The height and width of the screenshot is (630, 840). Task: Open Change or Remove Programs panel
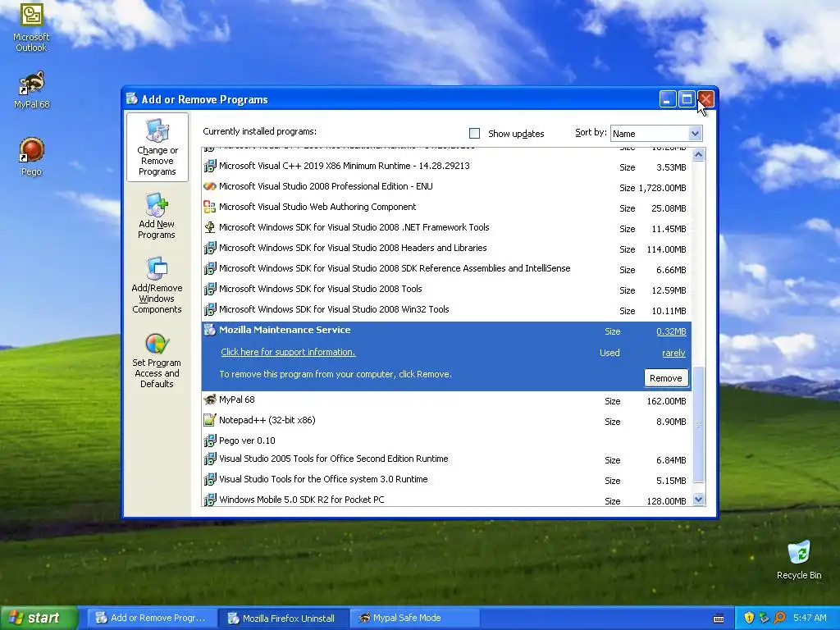[157, 148]
